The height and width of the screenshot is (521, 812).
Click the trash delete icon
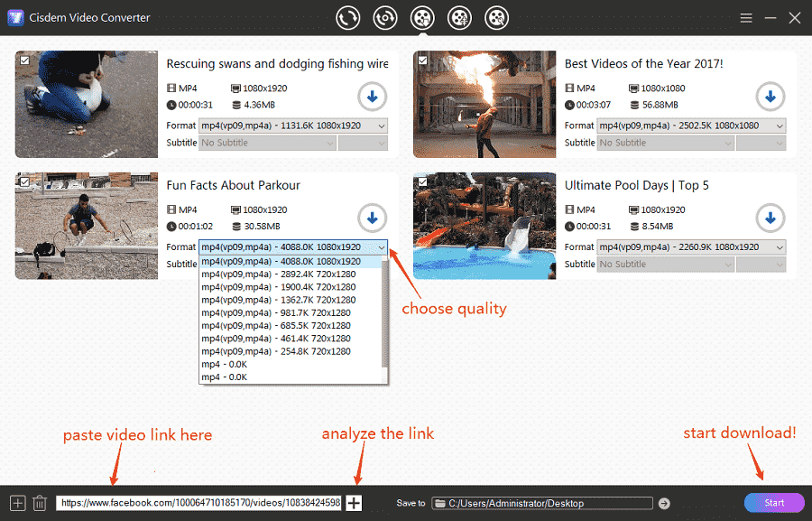40,503
